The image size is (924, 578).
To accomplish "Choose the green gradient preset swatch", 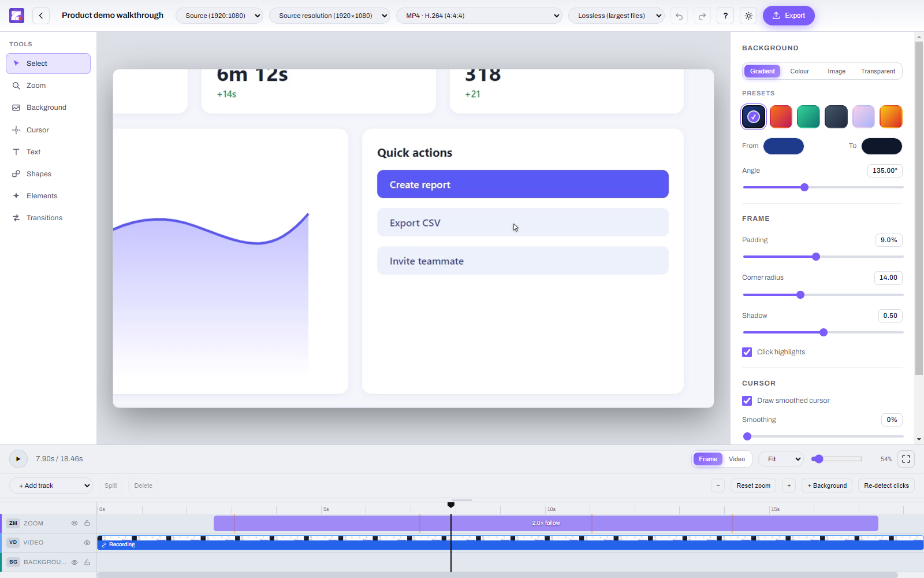I will [x=808, y=117].
